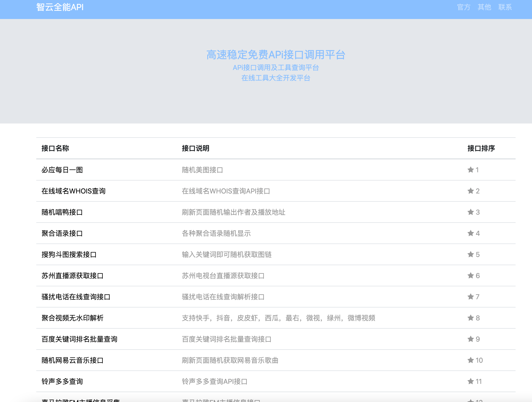
Task: Click the star icon beside rank 8
Action: pos(470,318)
